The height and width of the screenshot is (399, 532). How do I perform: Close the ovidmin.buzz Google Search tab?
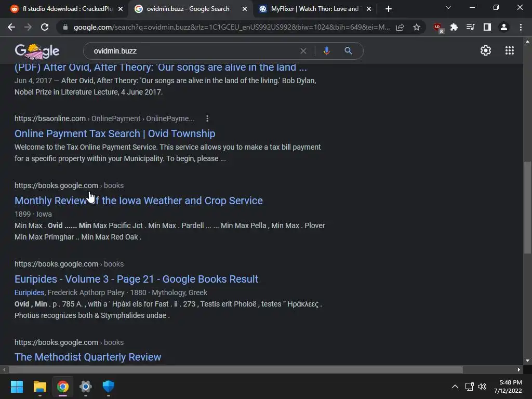point(245,9)
